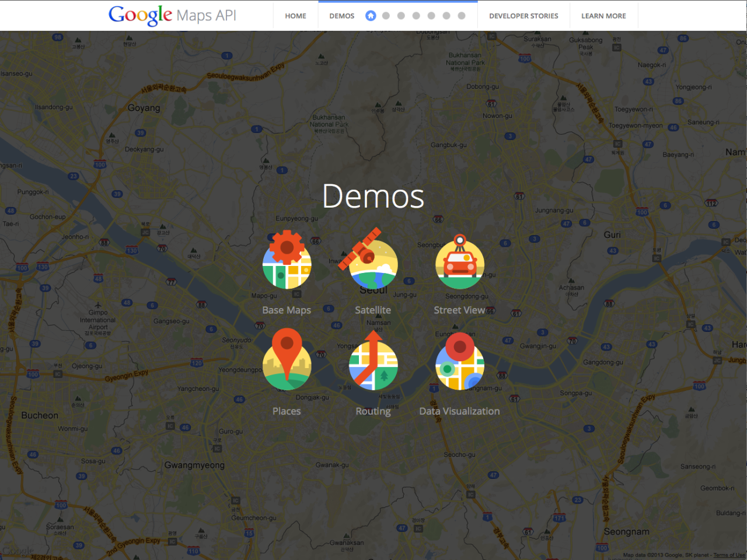
Task: Go to the HOME tab
Action: click(296, 16)
